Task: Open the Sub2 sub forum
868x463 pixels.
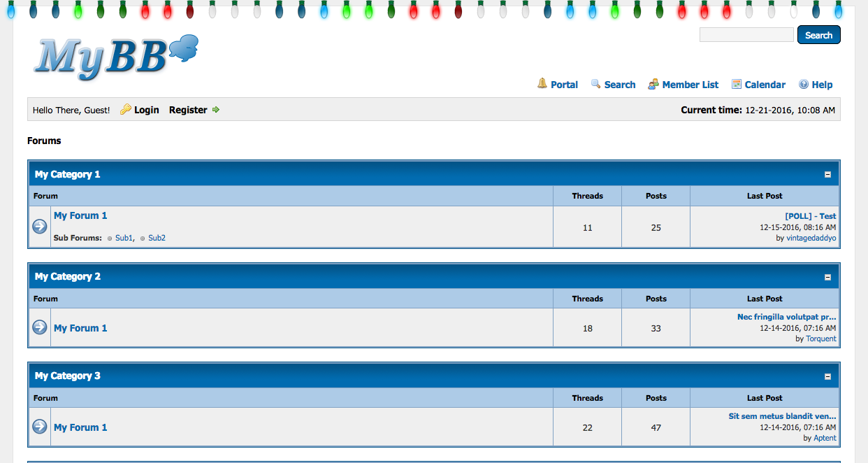Action: point(157,238)
